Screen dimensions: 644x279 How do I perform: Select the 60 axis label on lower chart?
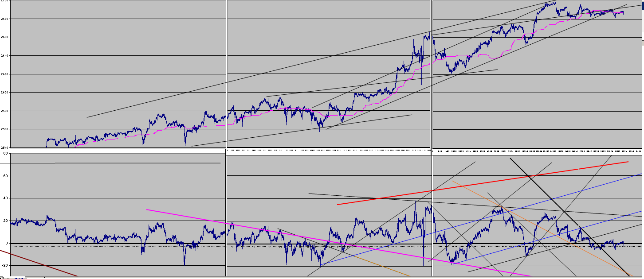(5, 176)
